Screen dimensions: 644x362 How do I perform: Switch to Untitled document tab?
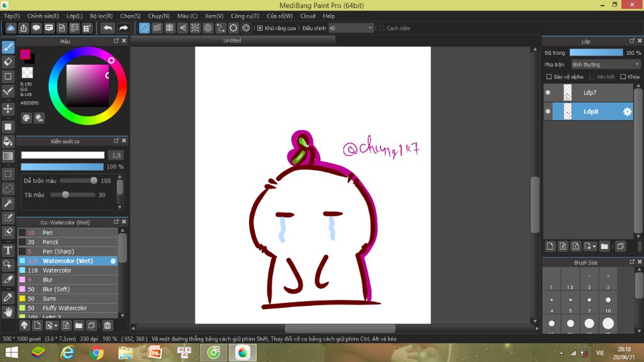[233, 41]
